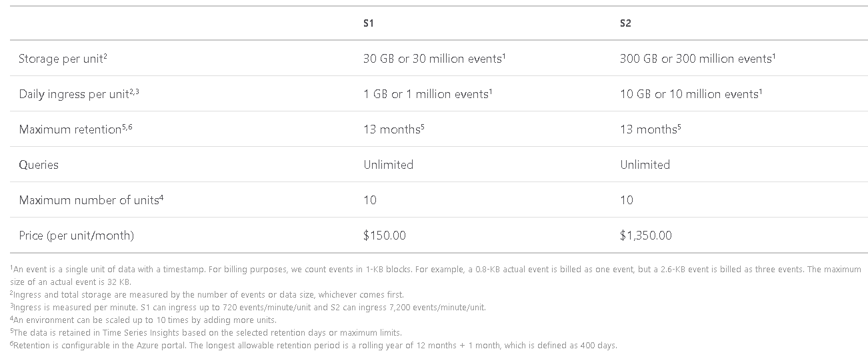The height and width of the screenshot is (359, 868).
Task: Click 30 GB or 30 million events cell
Action: pos(435,59)
